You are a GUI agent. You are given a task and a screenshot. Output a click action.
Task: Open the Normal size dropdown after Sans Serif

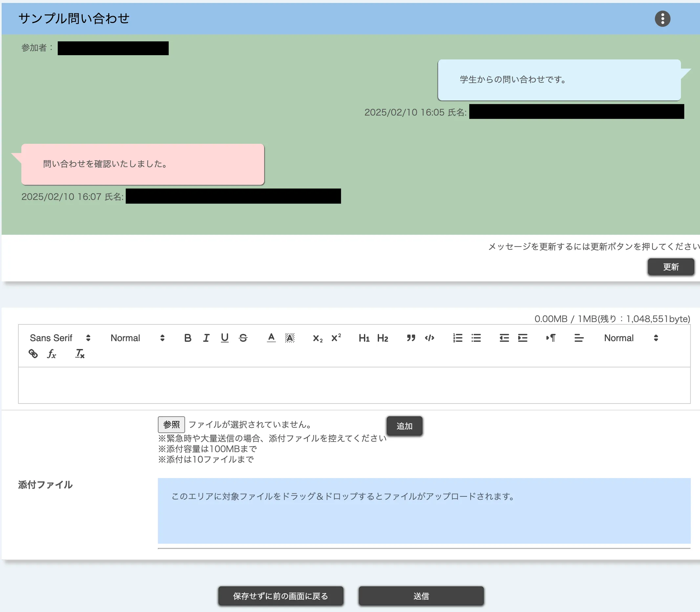tap(137, 338)
